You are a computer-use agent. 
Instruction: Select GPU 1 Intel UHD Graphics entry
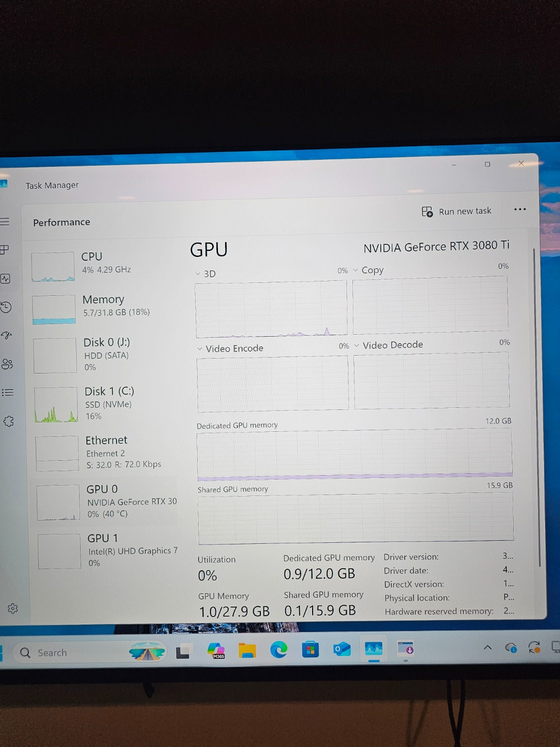point(108,550)
